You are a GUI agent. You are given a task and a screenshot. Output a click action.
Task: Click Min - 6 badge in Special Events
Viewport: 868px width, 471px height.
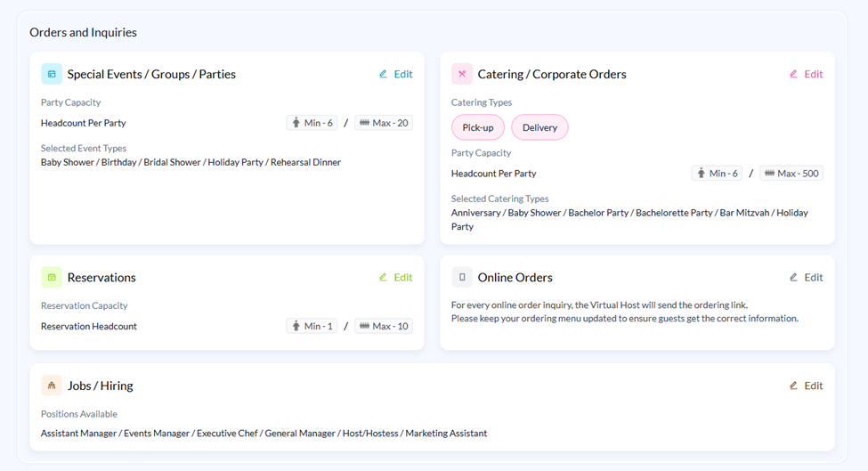pos(312,123)
